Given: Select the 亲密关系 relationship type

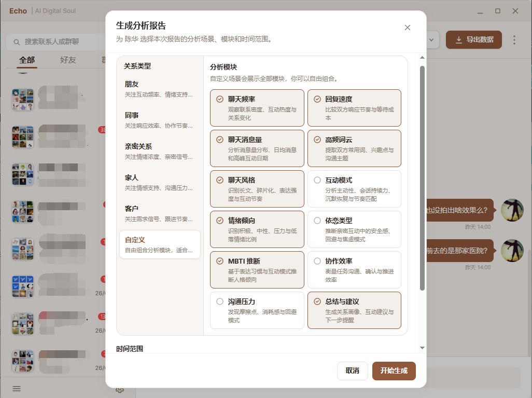Looking at the screenshot, I should point(160,151).
